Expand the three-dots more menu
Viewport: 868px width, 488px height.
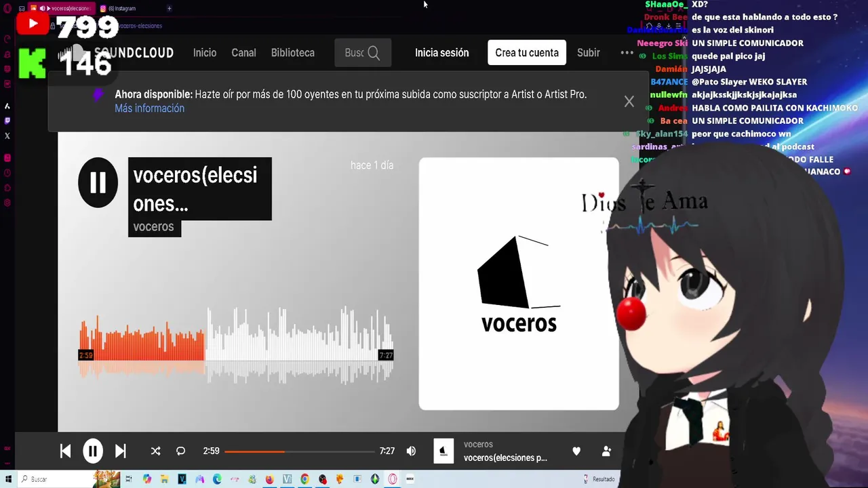[627, 53]
